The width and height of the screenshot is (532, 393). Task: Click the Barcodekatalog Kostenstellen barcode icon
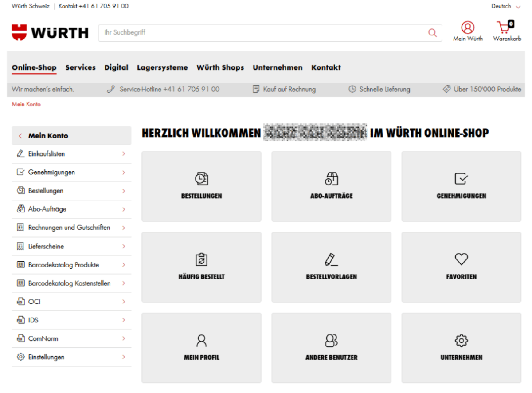coord(20,283)
